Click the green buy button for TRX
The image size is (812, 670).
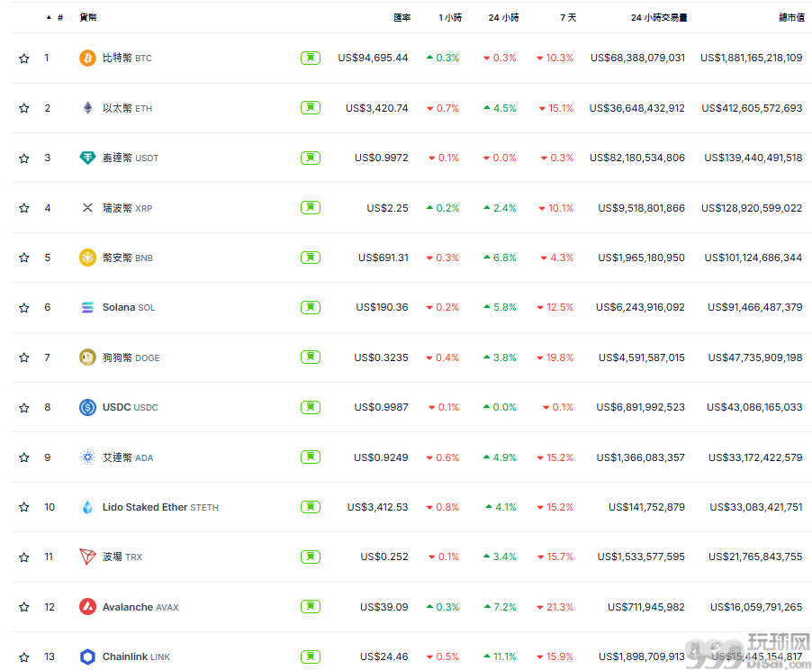(311, 557)
